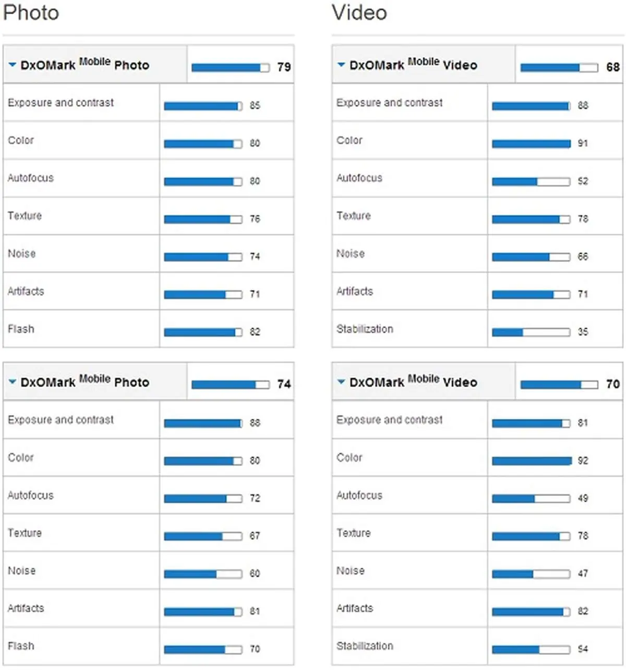Click the photo Artifacts row scoring 81

[x=149, y=608]
